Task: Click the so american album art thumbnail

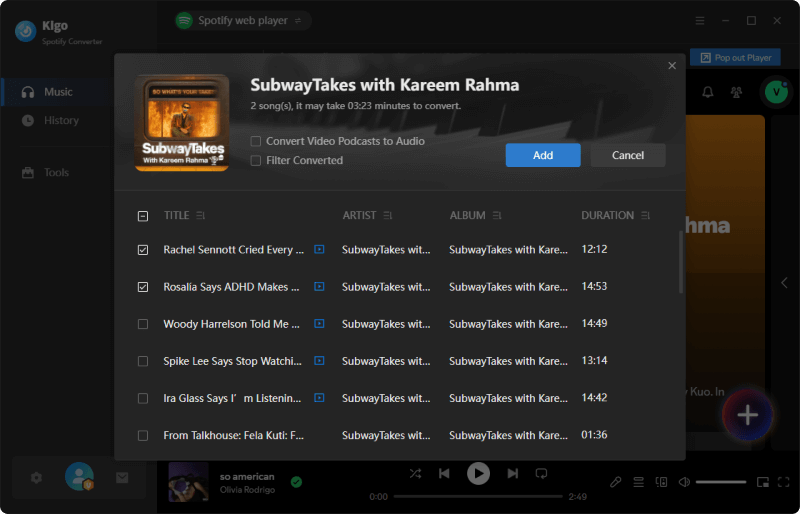Action: click(188, 482)
